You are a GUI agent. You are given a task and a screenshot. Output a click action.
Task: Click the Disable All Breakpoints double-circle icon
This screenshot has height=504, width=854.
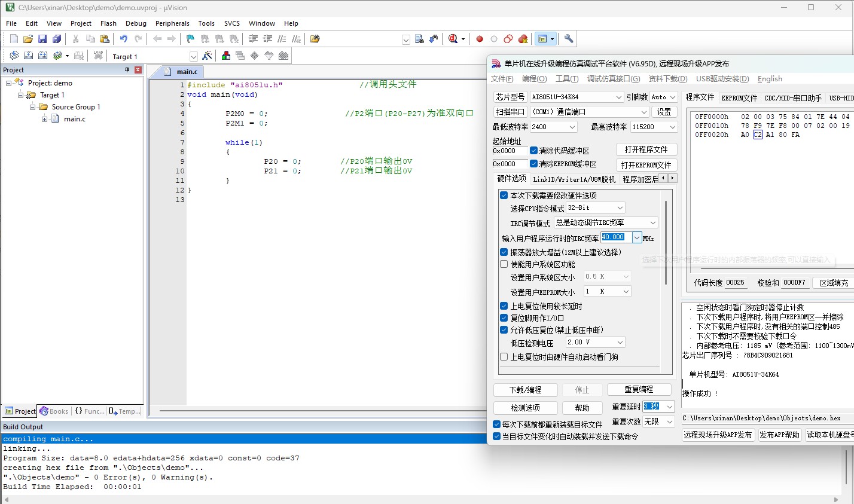(508, 39)
